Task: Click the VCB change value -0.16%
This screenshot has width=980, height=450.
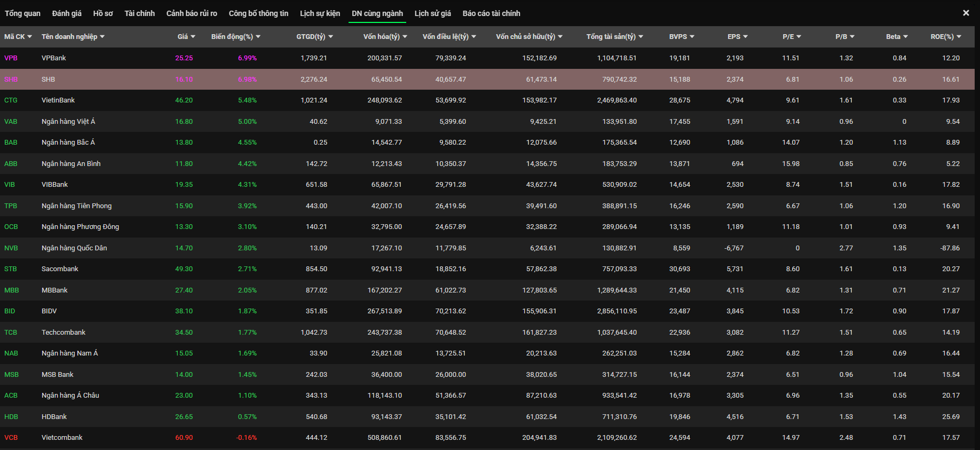Action: click(x=247, y=438)
